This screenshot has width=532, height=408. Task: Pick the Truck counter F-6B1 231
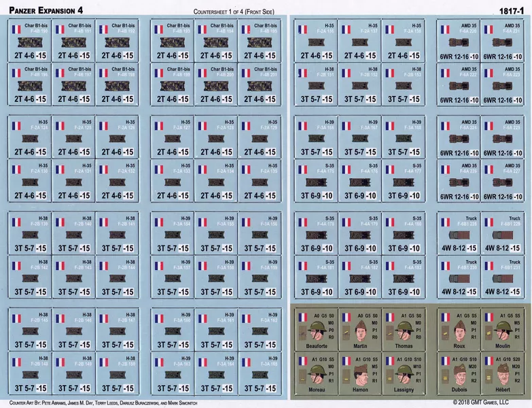(502, 277)
